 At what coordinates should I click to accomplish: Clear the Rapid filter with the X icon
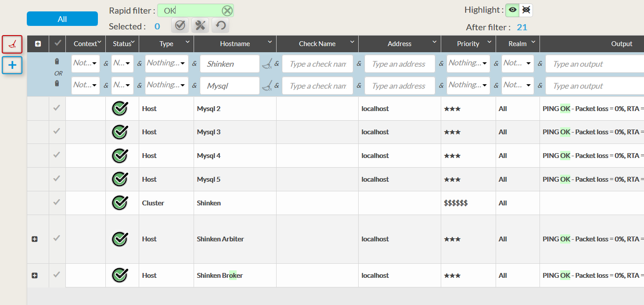[227, 11]
